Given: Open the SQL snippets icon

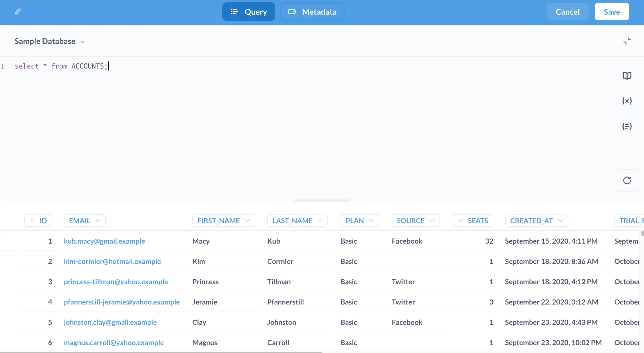Looking at the screenshot, I should pos(627,126).
